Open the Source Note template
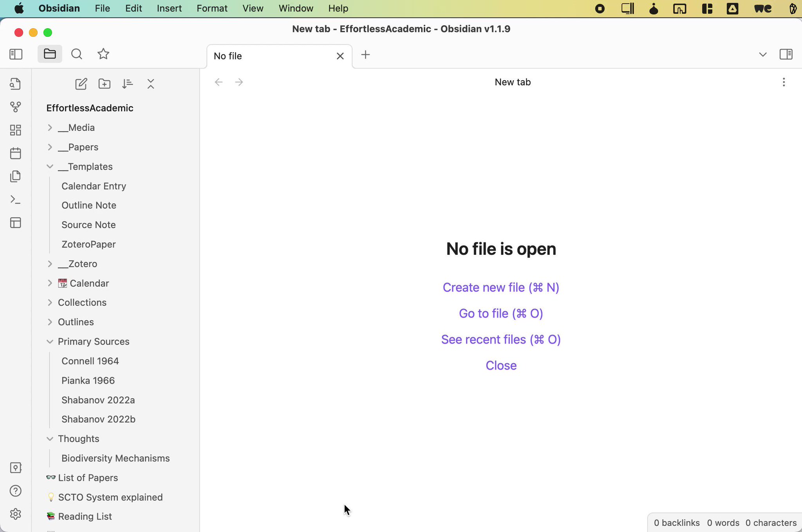Viewport: 802px width, 532px height. 89,225
